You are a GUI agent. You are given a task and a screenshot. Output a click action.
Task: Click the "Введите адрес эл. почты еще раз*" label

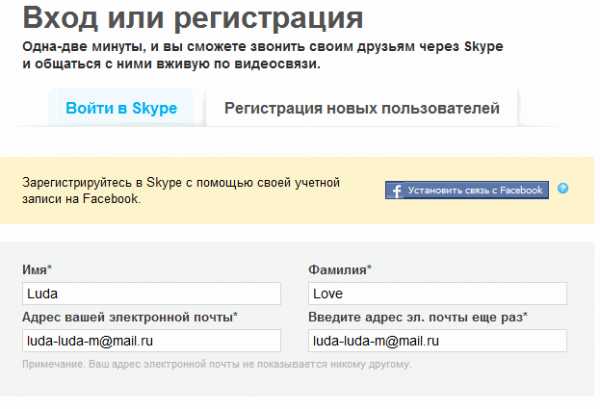click(x=418, y=317)
